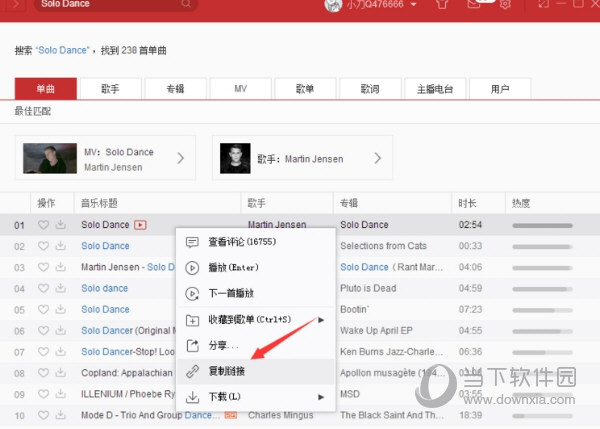Switch to the 歌手 (Artists) tab
600x429 pixels.
[111, 89]
